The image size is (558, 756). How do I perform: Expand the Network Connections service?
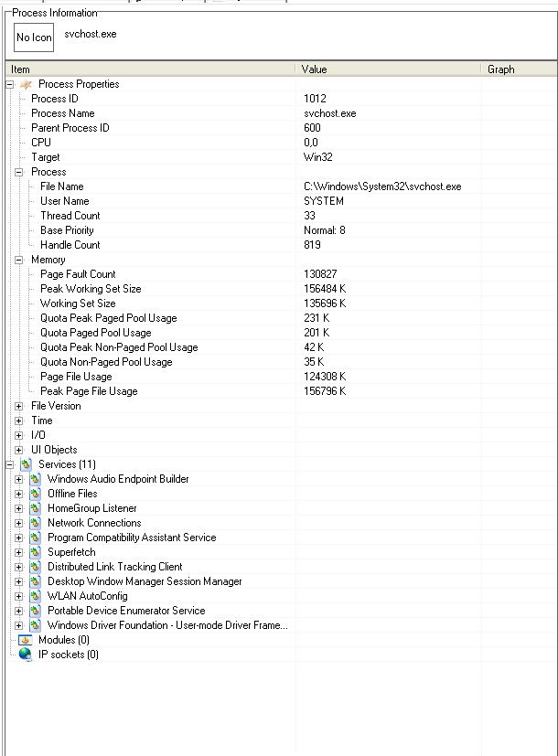(x=19, y=523)
